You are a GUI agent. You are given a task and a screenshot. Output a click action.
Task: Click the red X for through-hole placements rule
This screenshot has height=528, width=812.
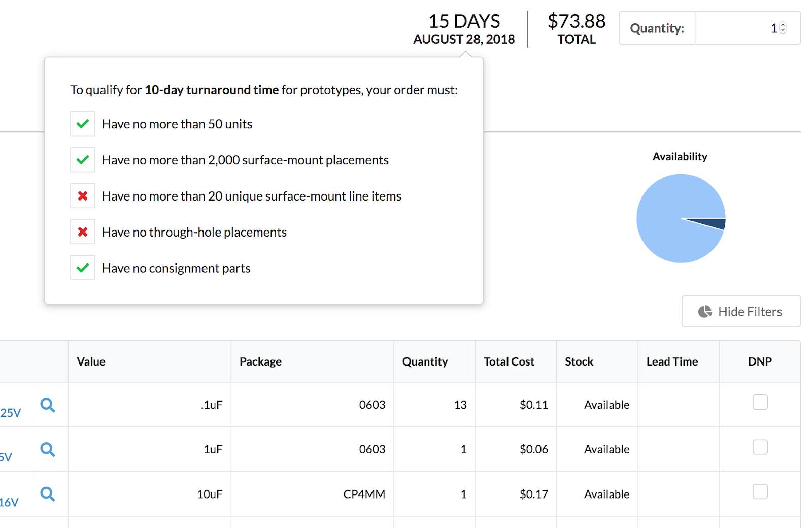coord(82,232)
